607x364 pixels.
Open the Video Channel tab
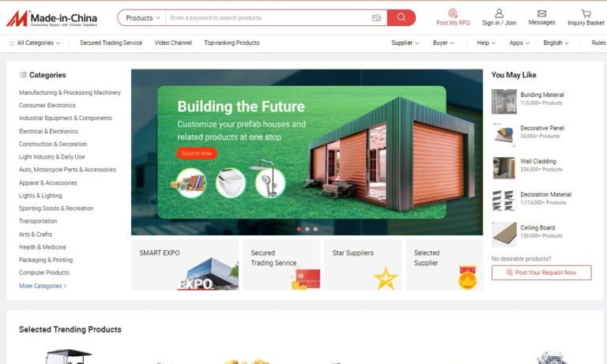click(173, 43)
